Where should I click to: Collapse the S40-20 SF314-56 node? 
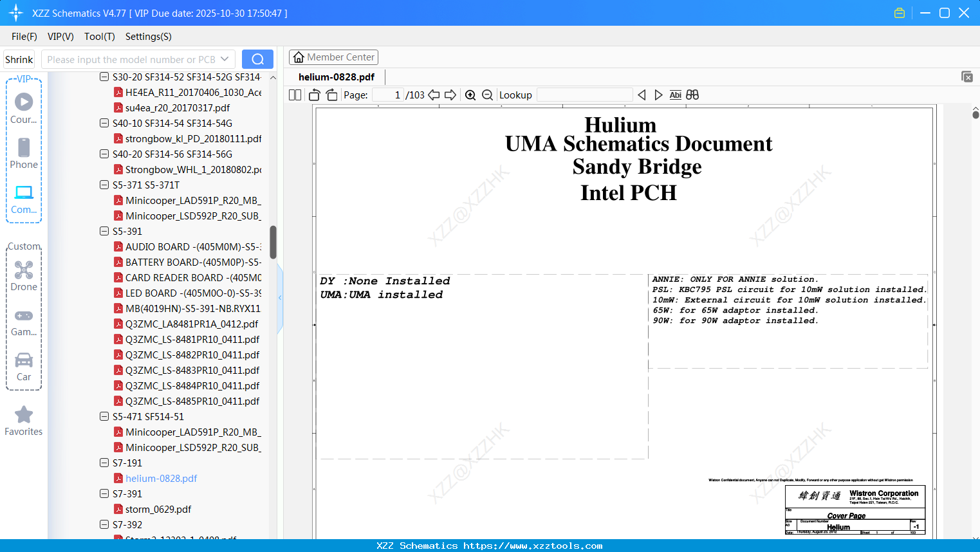pos(104,154)
